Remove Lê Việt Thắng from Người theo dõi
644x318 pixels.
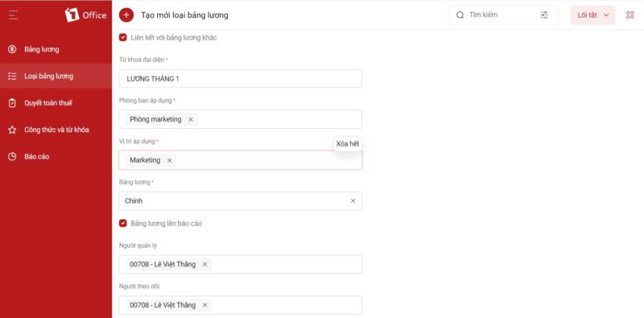204,305
